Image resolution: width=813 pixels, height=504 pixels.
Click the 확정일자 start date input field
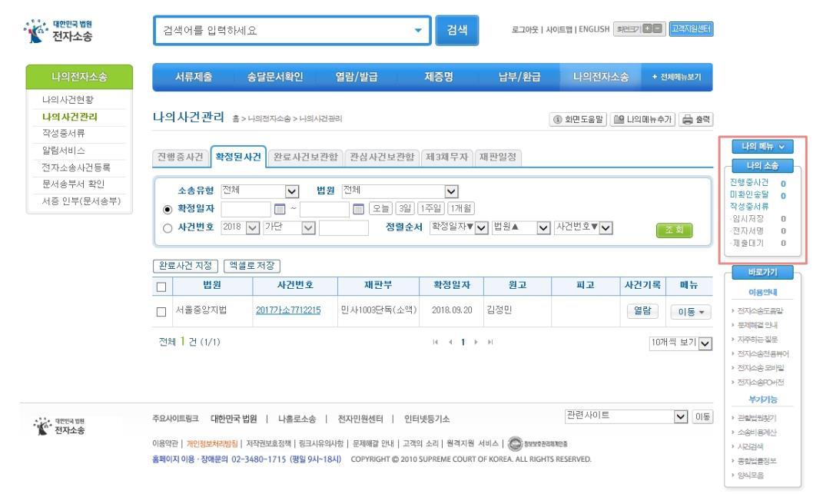(247, 209)
